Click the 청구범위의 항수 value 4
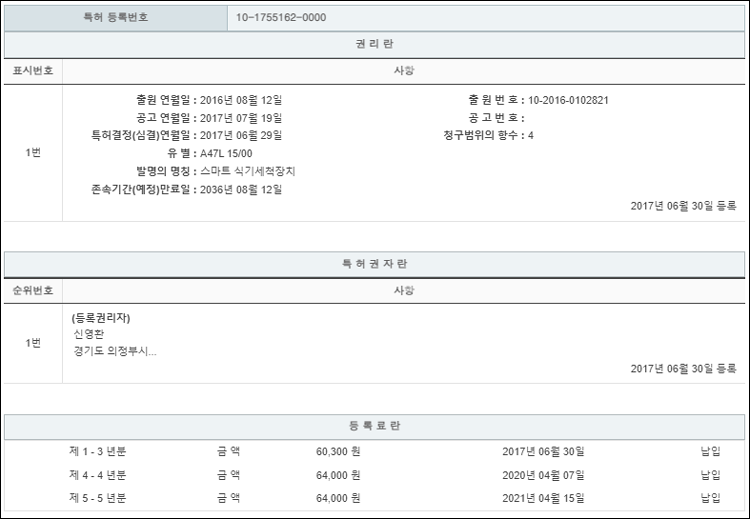The image size is (750, 519). [530, 135]
